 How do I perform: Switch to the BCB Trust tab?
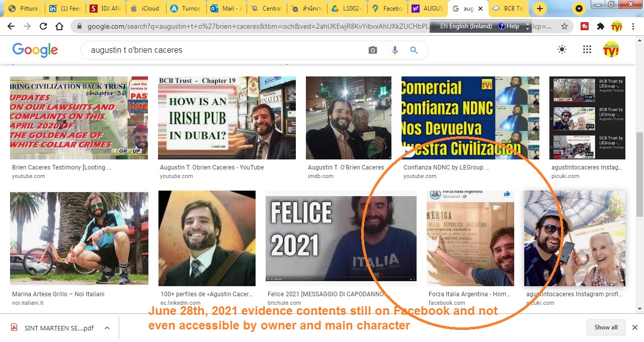pyautogui.click(x=508, y=9)
